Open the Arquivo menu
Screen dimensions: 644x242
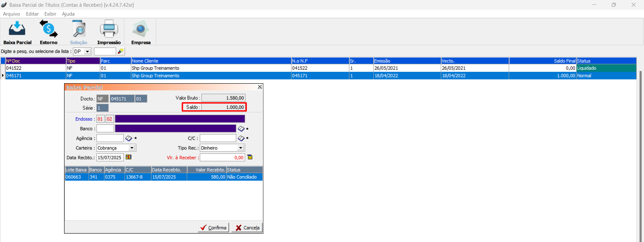[11, 14]
